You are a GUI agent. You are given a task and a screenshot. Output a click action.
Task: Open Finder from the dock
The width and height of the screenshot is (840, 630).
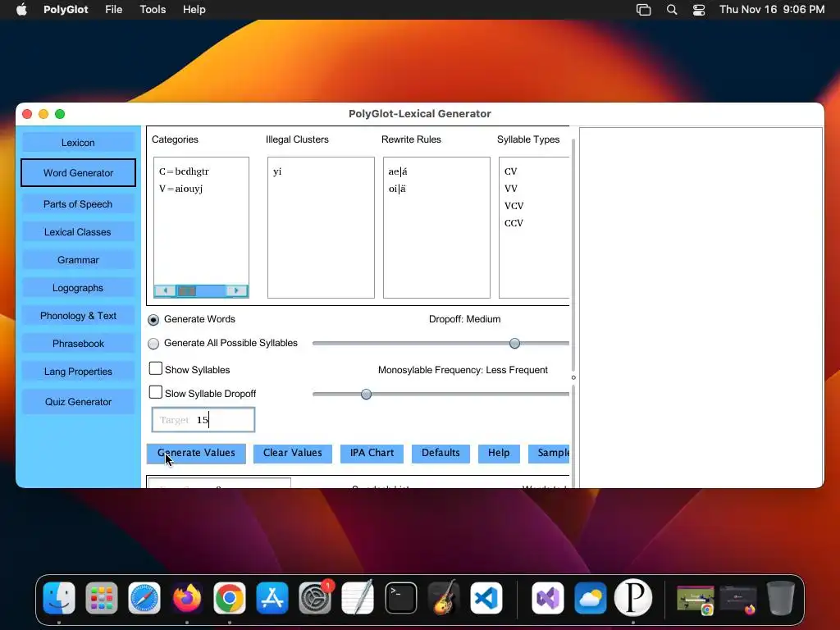coord(59,598)
